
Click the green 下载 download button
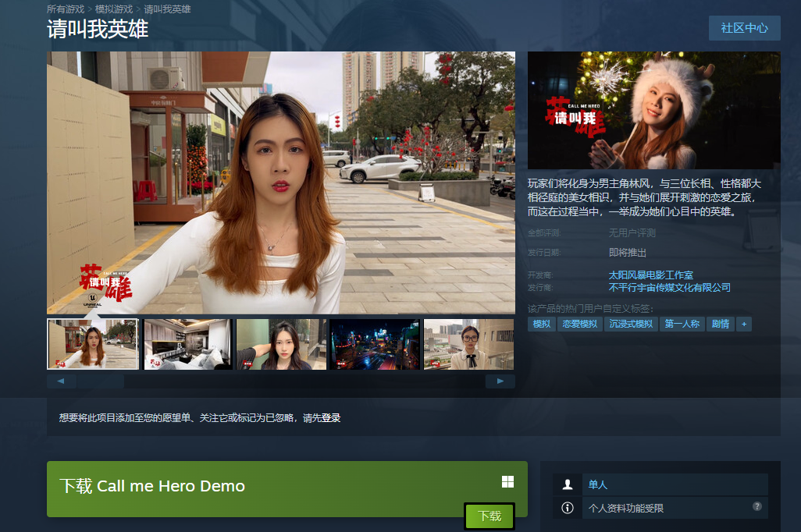tap(489, 516)
